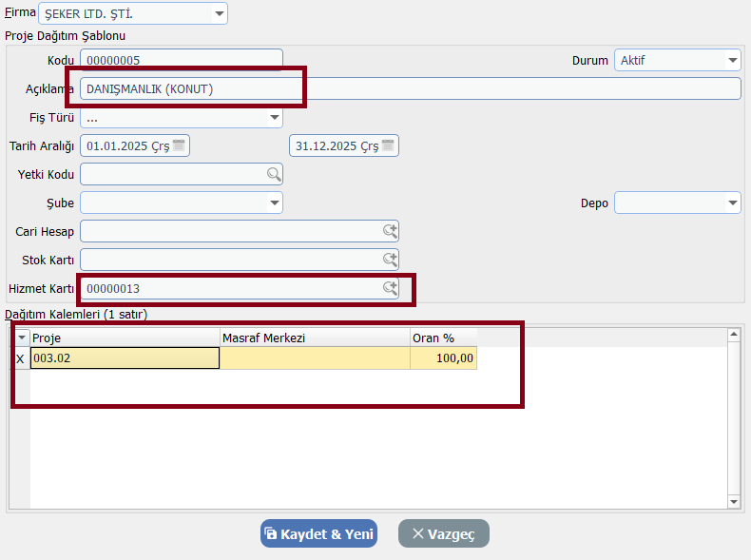Expand the Fiş Türü dropdown

click(275, 118)
